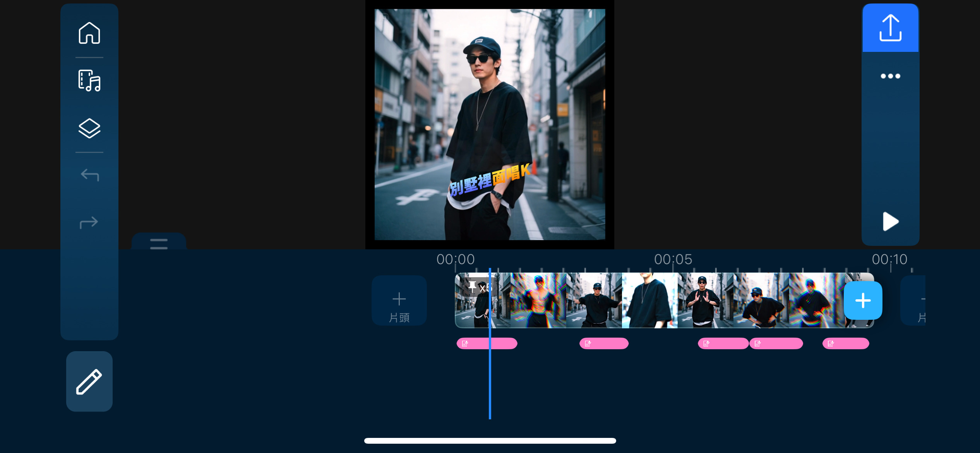The height and width of the screenshot is (453, 980).
Task: Tap the 別墅裡面唱K text in preview
Action: pos(489,180)
